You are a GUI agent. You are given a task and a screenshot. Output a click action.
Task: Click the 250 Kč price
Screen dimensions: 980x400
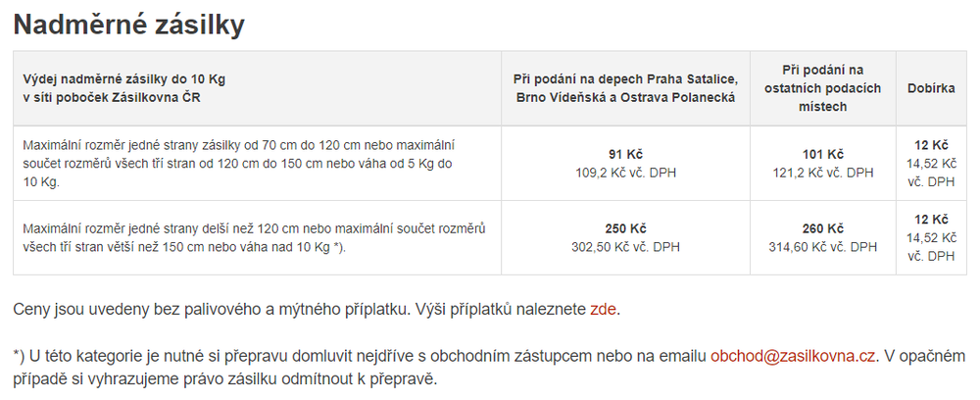[x=624, y=228]
